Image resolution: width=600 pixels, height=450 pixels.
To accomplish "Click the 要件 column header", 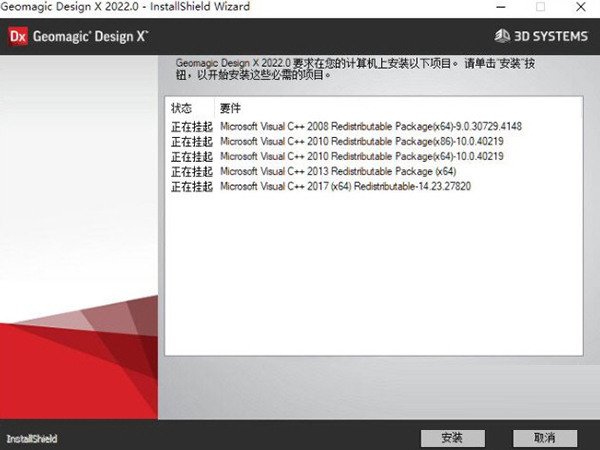I will [230, 108].
